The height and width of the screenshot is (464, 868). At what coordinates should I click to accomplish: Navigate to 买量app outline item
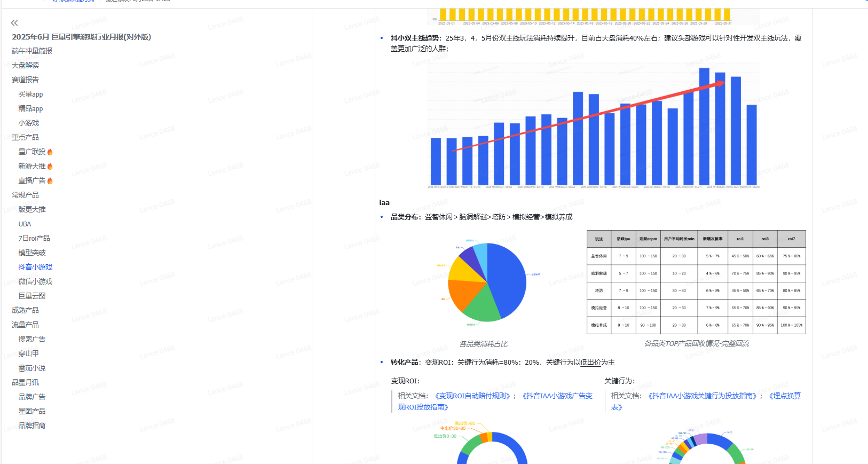[x=30, y=94]
